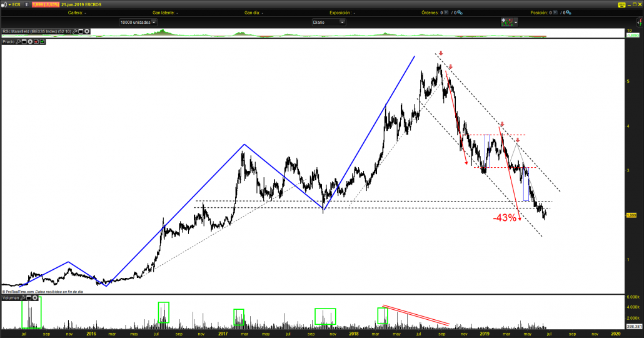Click the Posición field label

click(x=539, y=13)
